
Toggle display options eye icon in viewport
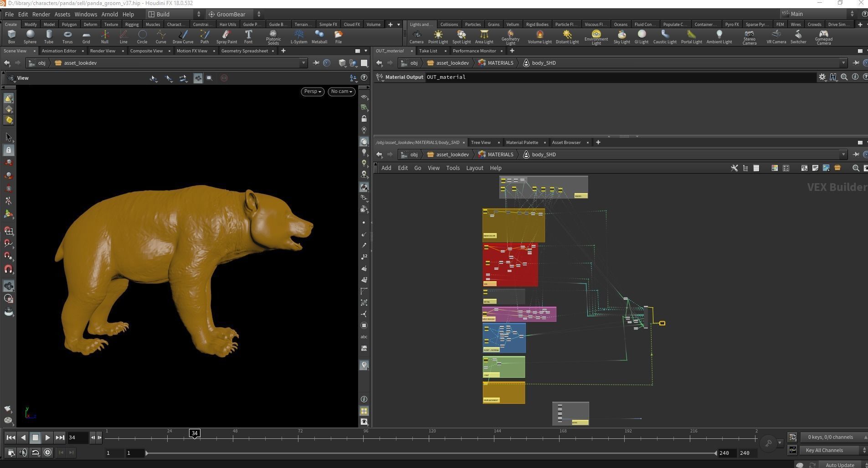364,422
